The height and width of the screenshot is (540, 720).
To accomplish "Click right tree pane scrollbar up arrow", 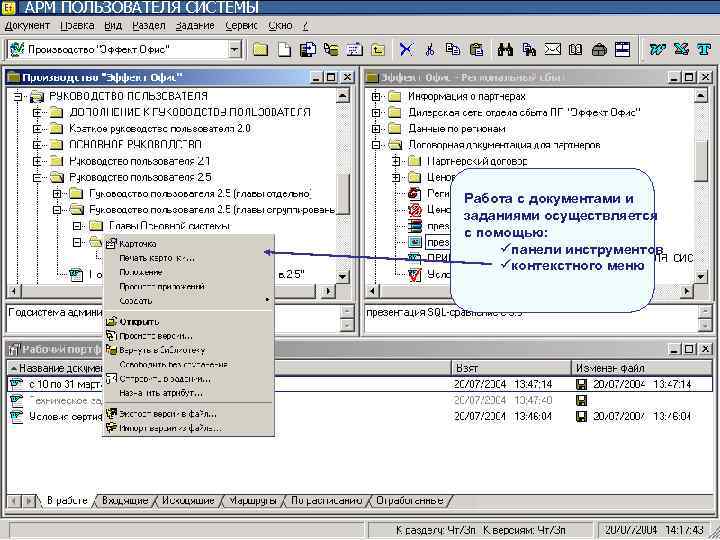I will tap(700, 96).
